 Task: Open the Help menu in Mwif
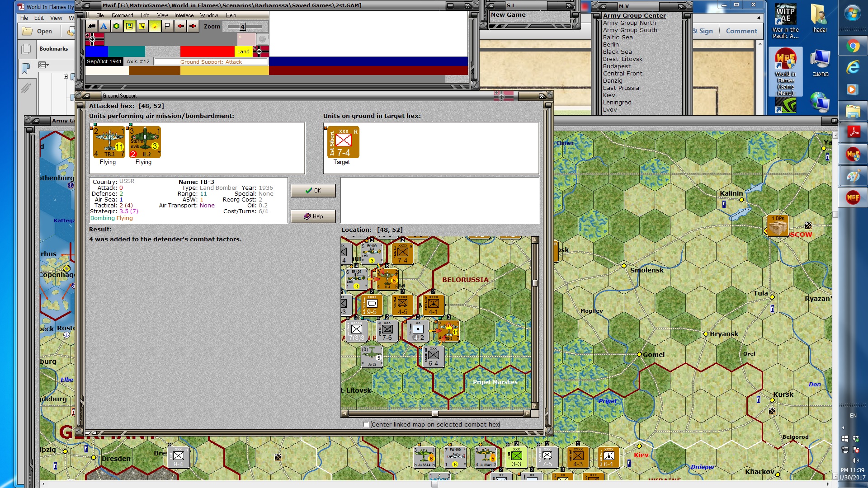point(231,15)
